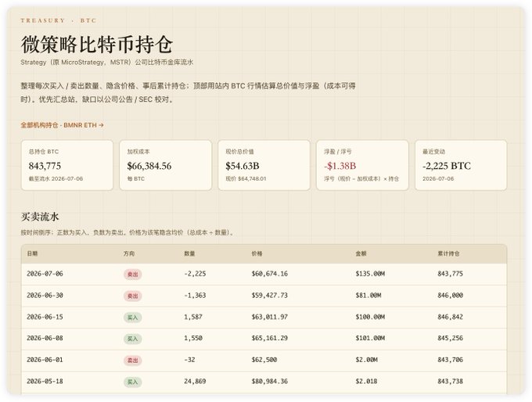Screen dimensions: 532x402
Task: Select cumulative holding 843,738
Action: point(450,382)
